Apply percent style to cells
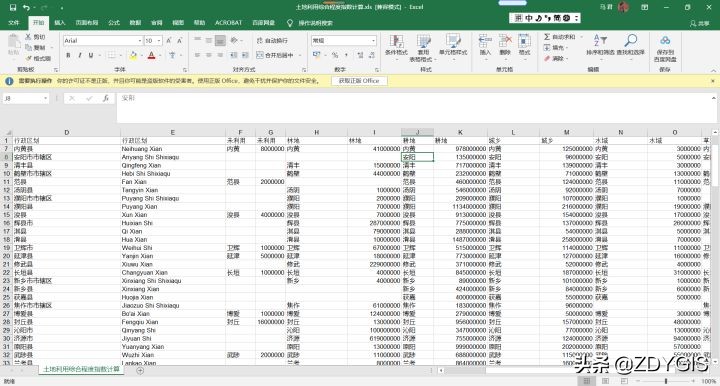Screen dimensions: 720x386 point(335,55)
